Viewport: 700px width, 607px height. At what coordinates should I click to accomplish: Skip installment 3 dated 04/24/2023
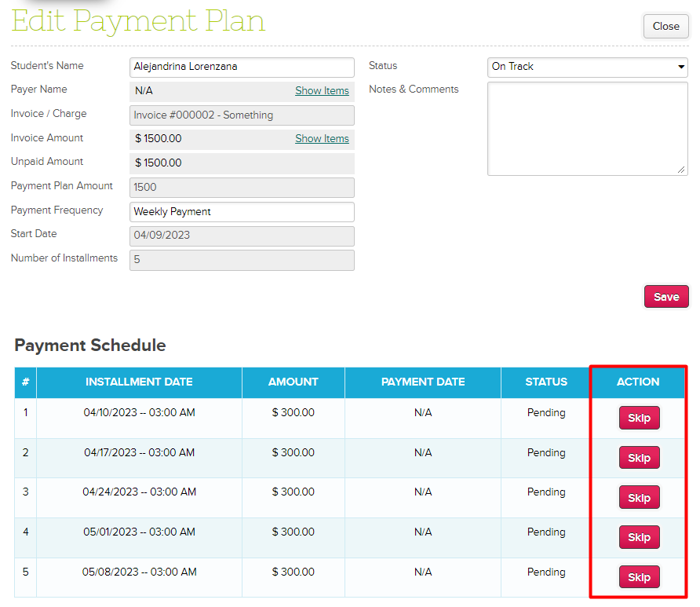point(639,498)
